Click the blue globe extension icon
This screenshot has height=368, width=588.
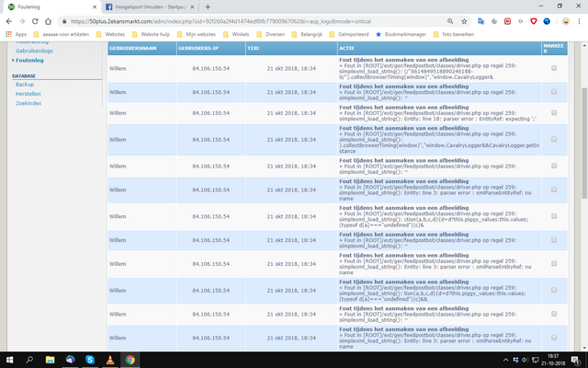point(547,21)
